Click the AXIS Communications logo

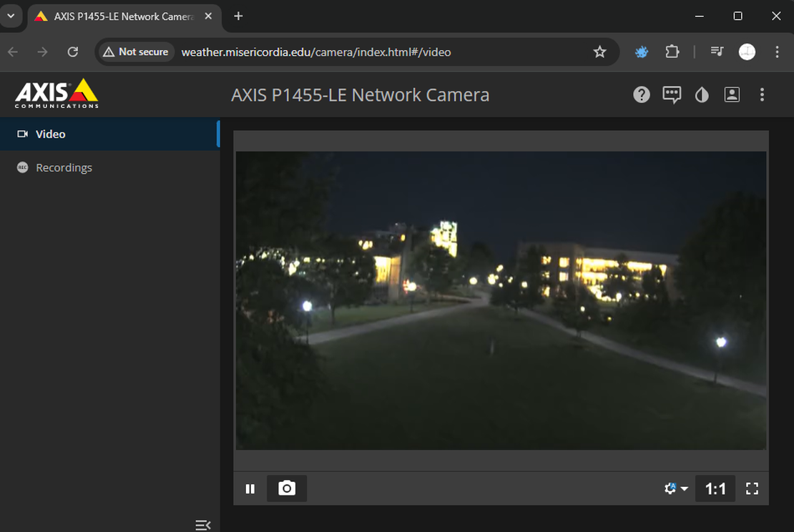click(x=56, y=94)
